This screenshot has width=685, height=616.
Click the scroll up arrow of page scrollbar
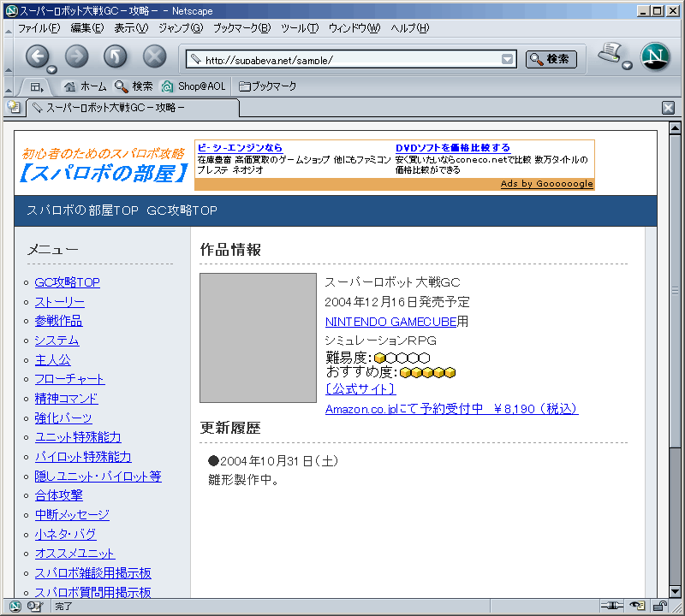[x=675, y=128]
